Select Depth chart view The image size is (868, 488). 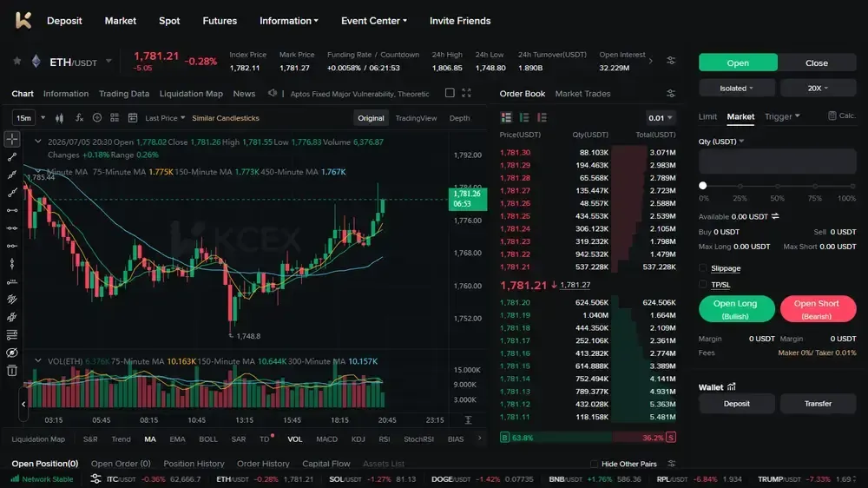point(459,118)
